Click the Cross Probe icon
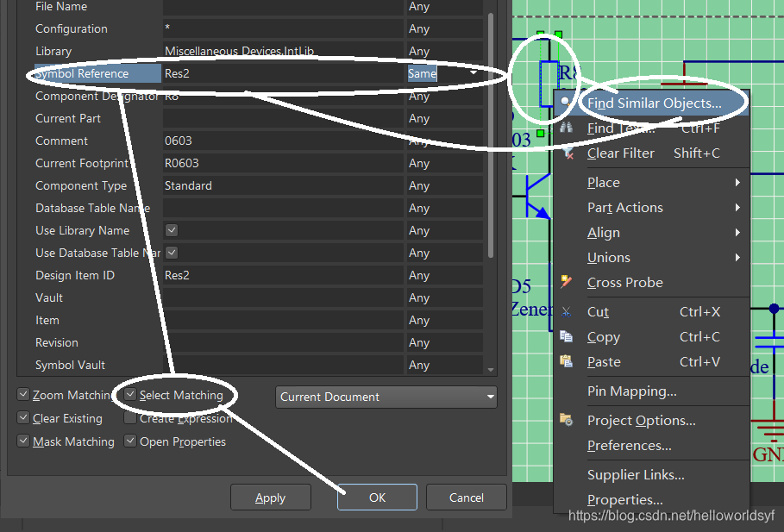 point(567,282)
